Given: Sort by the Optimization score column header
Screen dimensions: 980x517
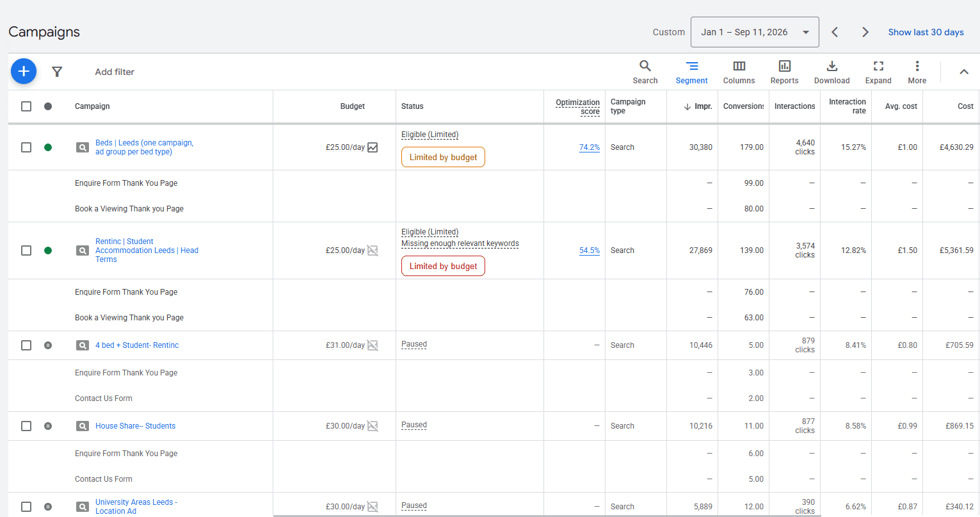Looking at the screenshot, I should coord(578,106).
